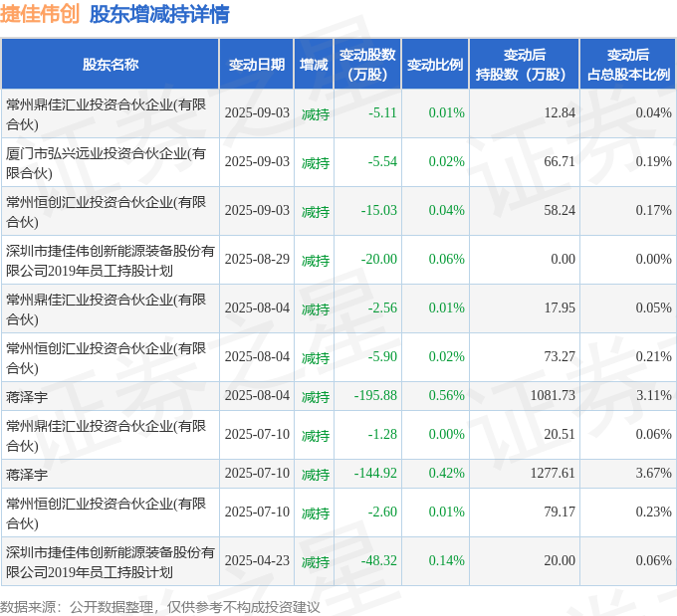Click the 1277.61 holdings value
This screenshot has width=677, height=616.
(553, 473)
